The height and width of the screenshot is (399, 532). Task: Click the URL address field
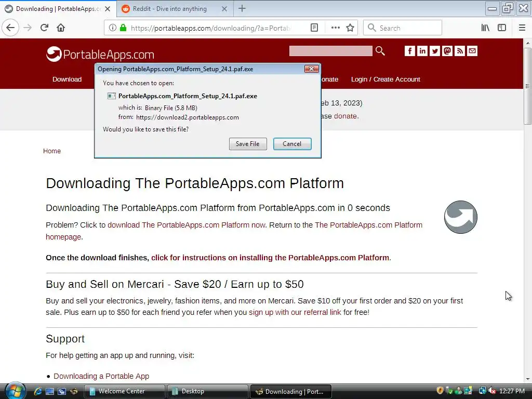click(x=210, y=28)
